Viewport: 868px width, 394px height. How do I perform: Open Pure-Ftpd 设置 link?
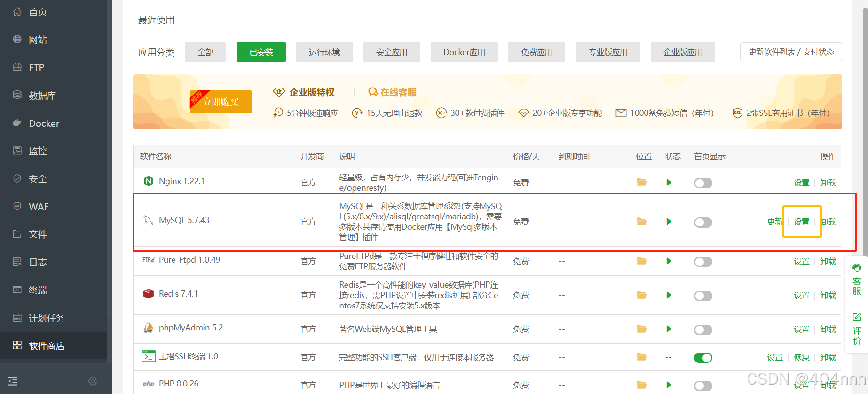[801, 261]
